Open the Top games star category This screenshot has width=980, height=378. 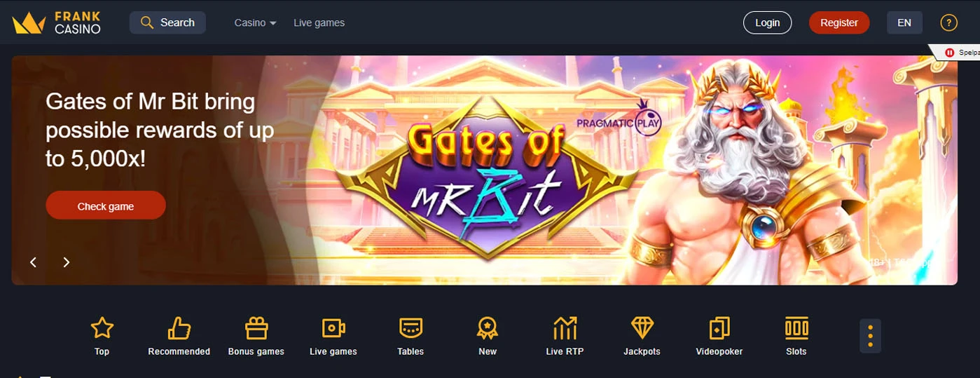coord(102,336)
